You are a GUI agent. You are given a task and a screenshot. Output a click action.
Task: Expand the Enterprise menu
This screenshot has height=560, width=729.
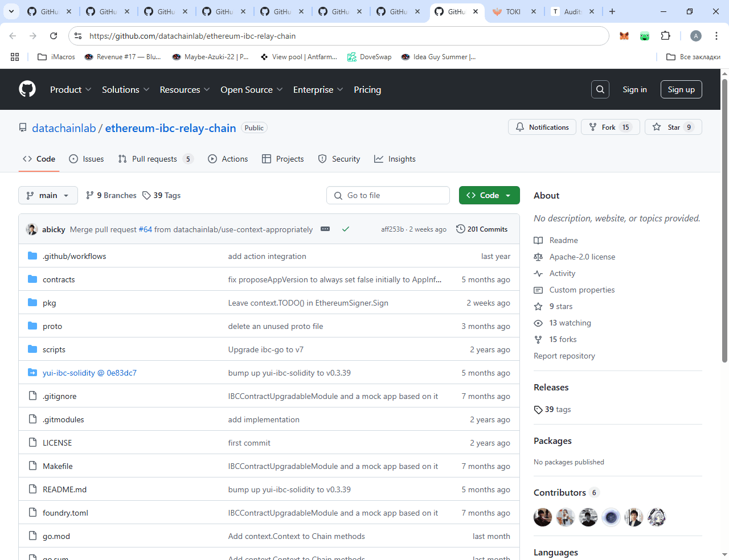318,89
